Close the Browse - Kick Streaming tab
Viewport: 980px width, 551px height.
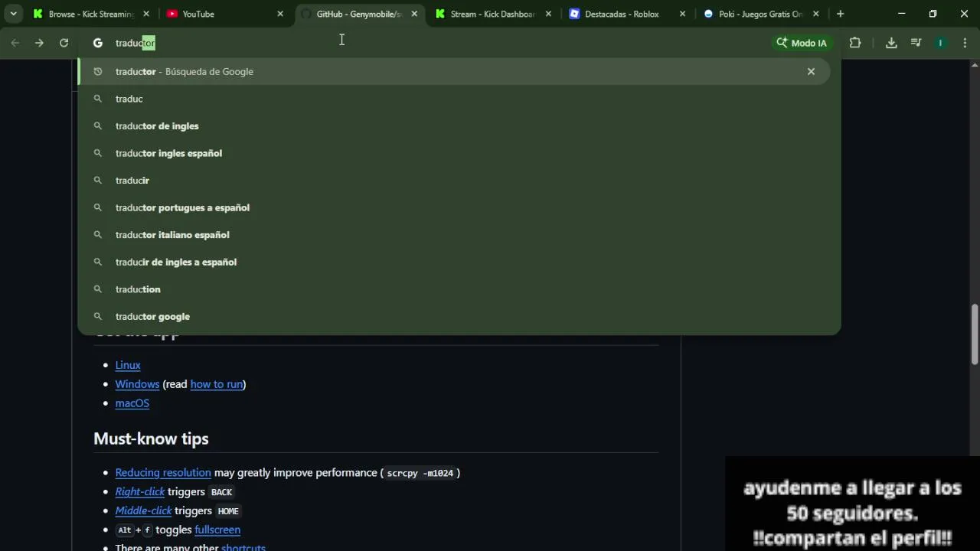coord(146,14)
